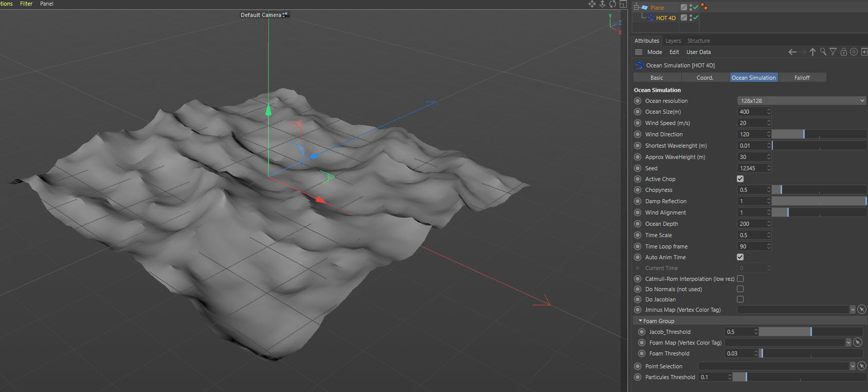The height and width of the screenshot is (392, 868).
Task: Toggle visibility dots for HOT 4D object
Action: click(690, 17)
